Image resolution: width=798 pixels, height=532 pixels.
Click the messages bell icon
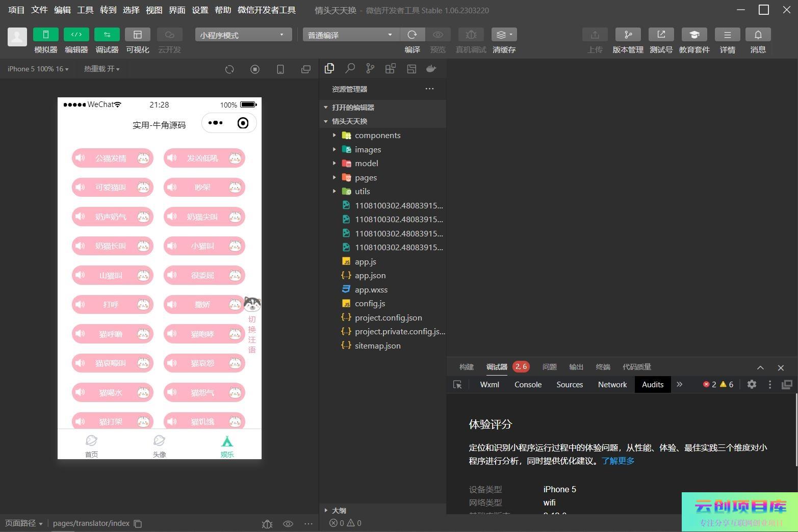(x=758, y=35)
